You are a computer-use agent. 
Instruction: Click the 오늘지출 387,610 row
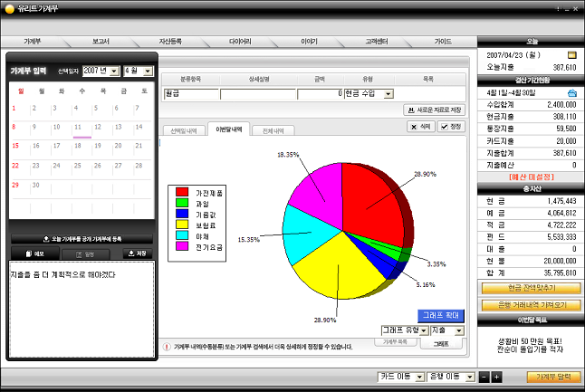(x=532, y=68)
